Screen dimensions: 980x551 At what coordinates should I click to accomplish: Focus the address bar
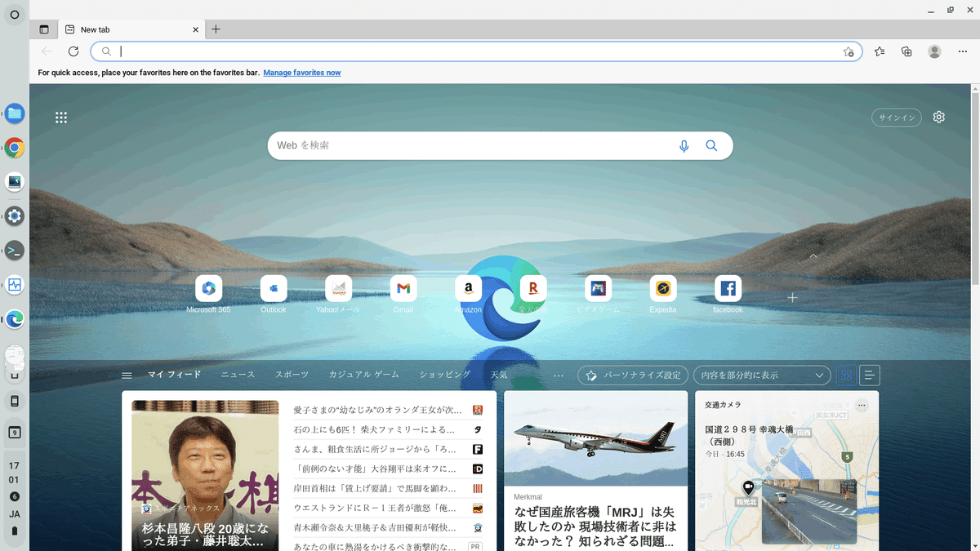coord(476,51)
